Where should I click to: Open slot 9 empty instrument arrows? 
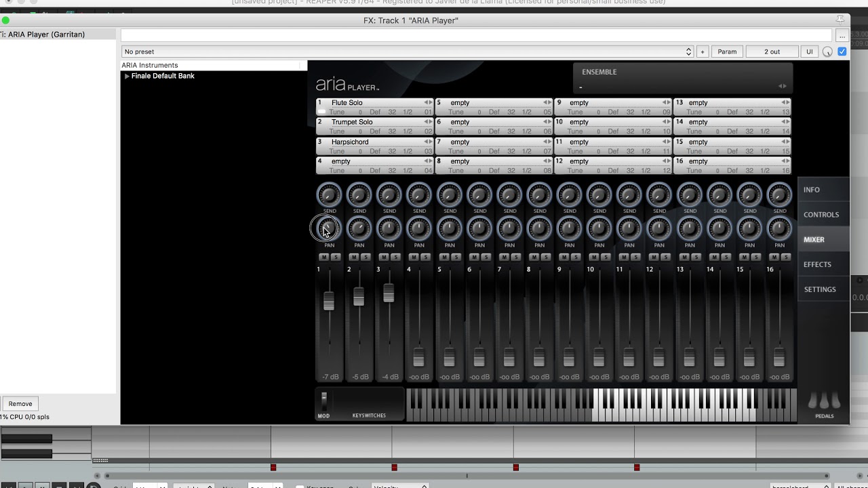666,102
